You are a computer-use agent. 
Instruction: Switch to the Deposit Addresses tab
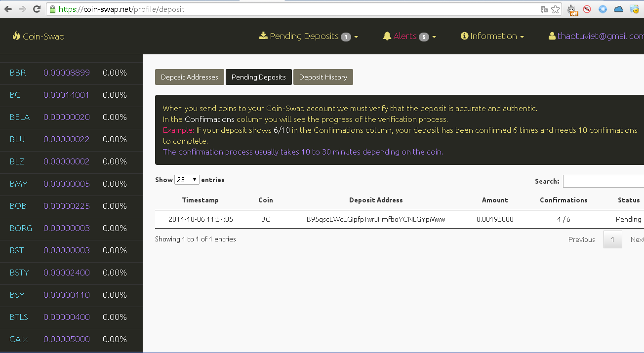(190, 77)
